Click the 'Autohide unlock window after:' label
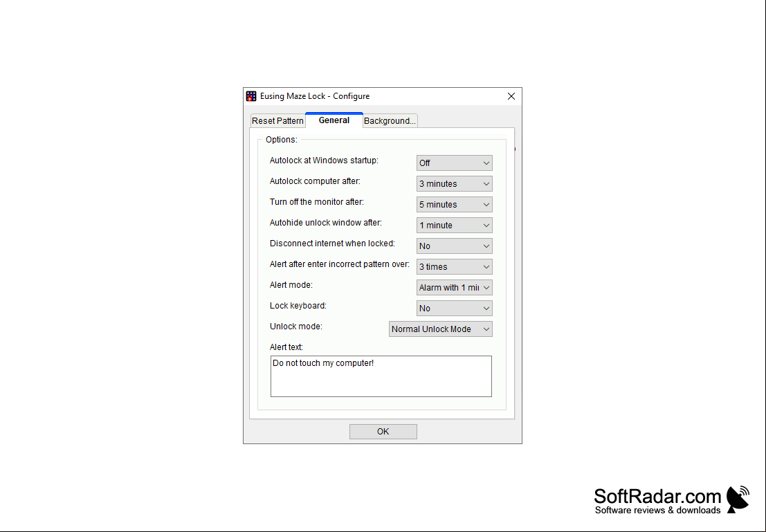The image size is (766, 532). 326,223
